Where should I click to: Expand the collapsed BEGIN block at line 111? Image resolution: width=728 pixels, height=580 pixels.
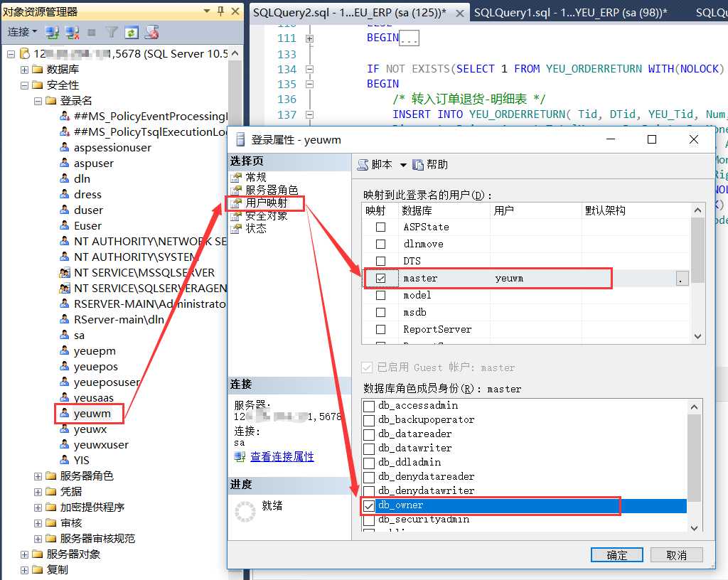(310, 39)
